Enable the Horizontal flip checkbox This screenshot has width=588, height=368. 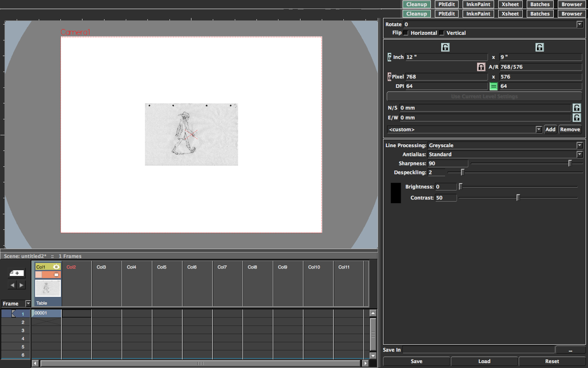[406, 33]
